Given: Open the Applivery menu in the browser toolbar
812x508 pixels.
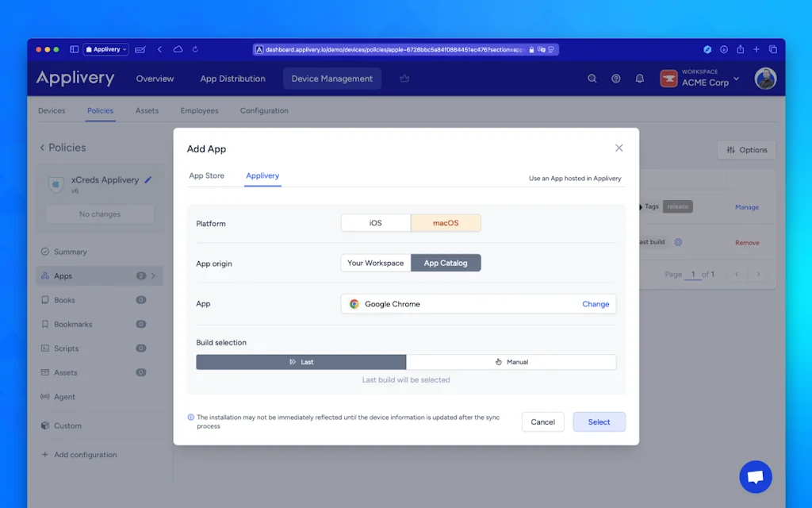Looking at the screenshot, I should (x=105, y=49).
